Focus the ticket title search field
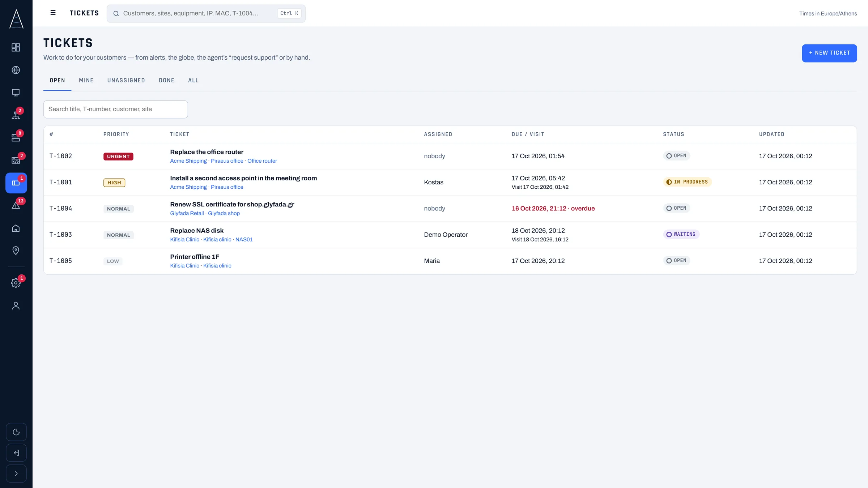This screenshot has height=488, width=868. (x=116, y=109)
